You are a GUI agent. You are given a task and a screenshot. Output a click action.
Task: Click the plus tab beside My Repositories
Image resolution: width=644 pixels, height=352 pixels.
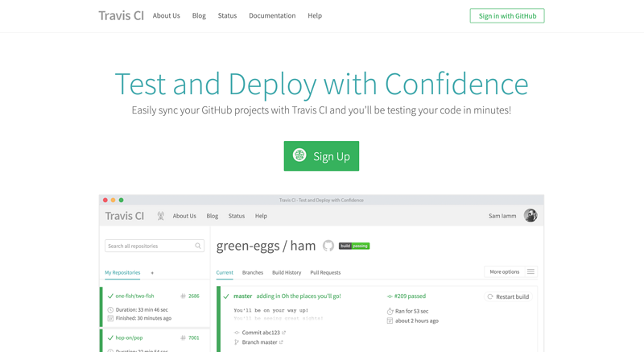tap(152, 273)
